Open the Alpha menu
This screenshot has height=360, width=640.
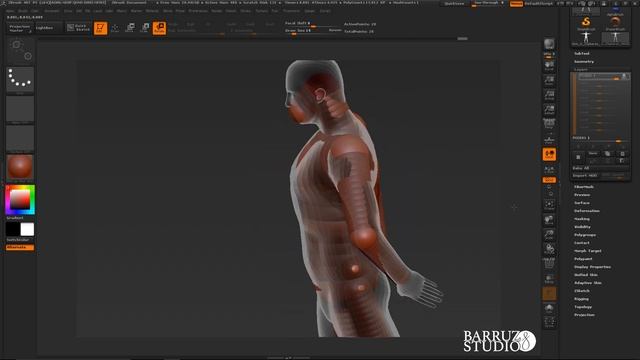pyautogui.click(x=10, y=11)
